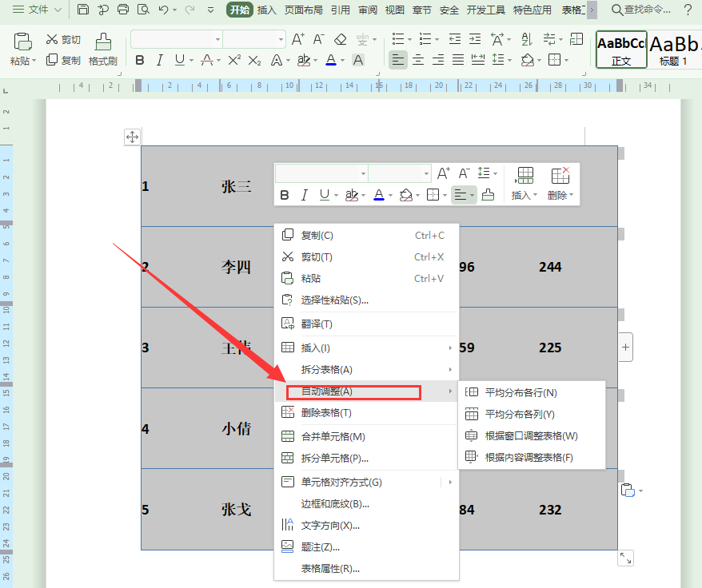Toggle underline in the ribbon
The image size is (702, 588).
[x=180, y=60]
